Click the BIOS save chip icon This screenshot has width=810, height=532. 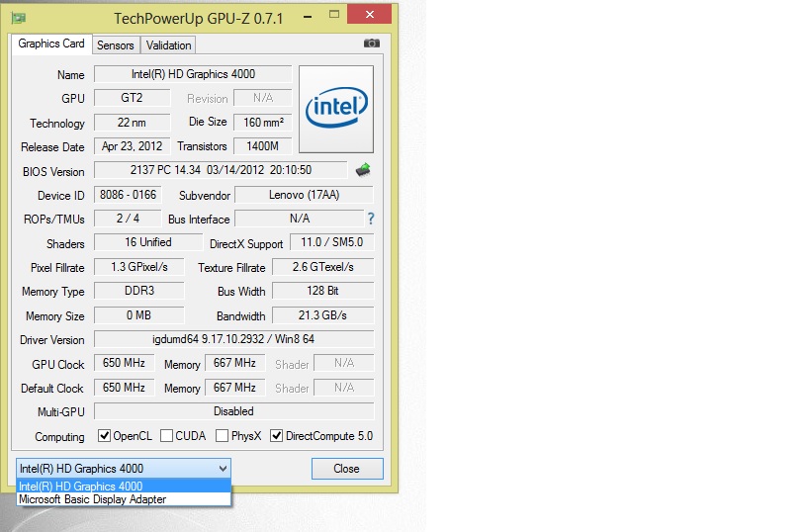pyautogui.click(x=363, y=169)
